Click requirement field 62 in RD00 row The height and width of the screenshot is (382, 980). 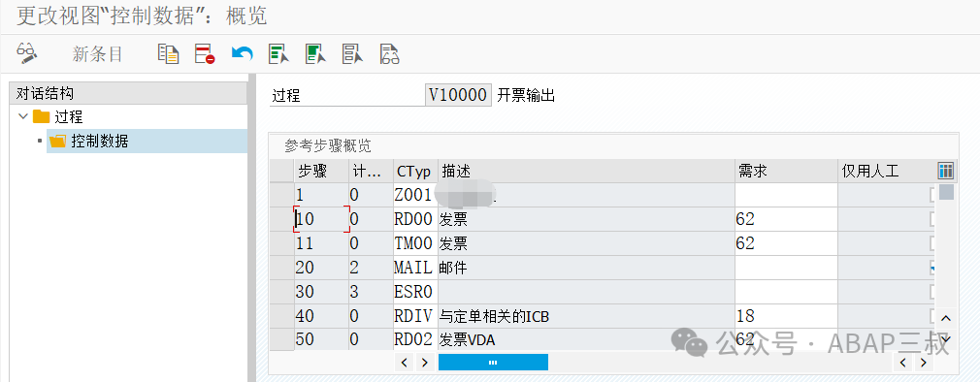[786, 220]
